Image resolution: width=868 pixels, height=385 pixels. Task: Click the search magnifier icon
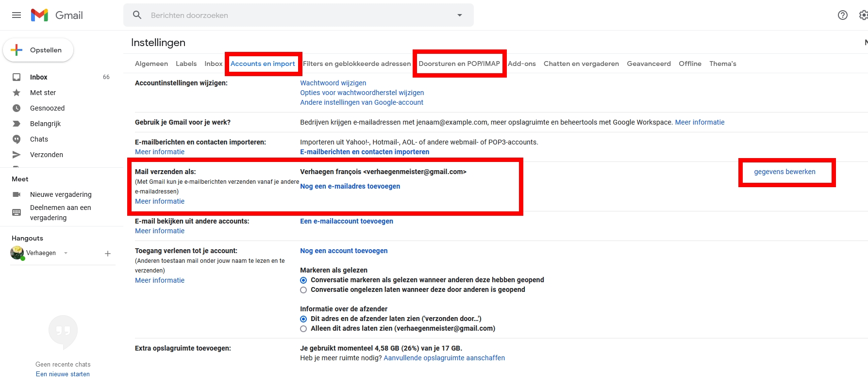click(137, 15)
